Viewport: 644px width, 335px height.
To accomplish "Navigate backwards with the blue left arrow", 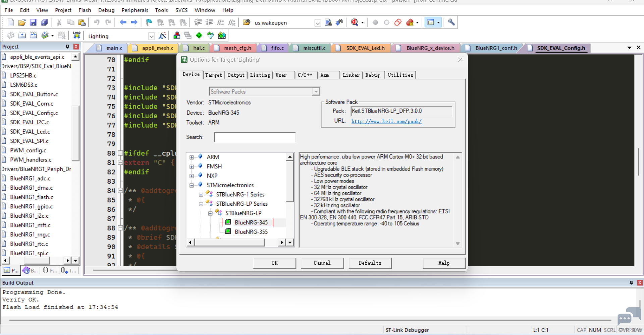I will tap(123, 22).
